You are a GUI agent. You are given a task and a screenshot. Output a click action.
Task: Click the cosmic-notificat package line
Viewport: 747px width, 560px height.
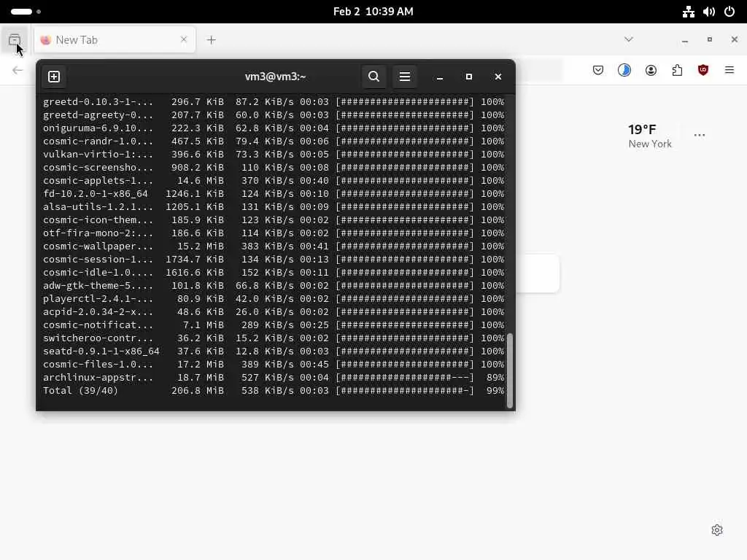[274, 325]
